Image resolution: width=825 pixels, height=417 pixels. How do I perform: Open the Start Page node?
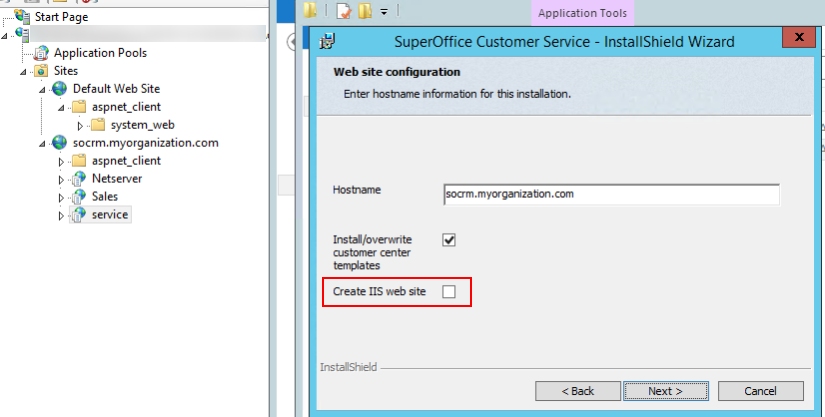click(60, 17)
